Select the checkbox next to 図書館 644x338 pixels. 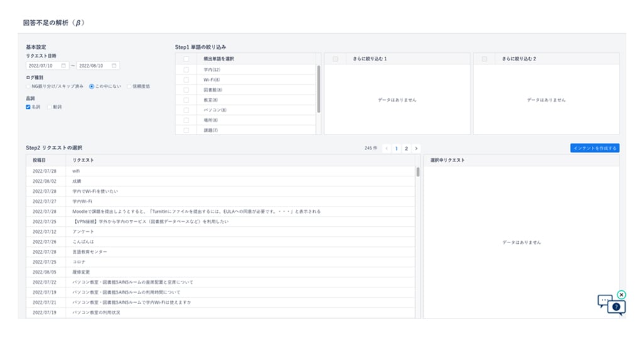(x=186, y=90)
